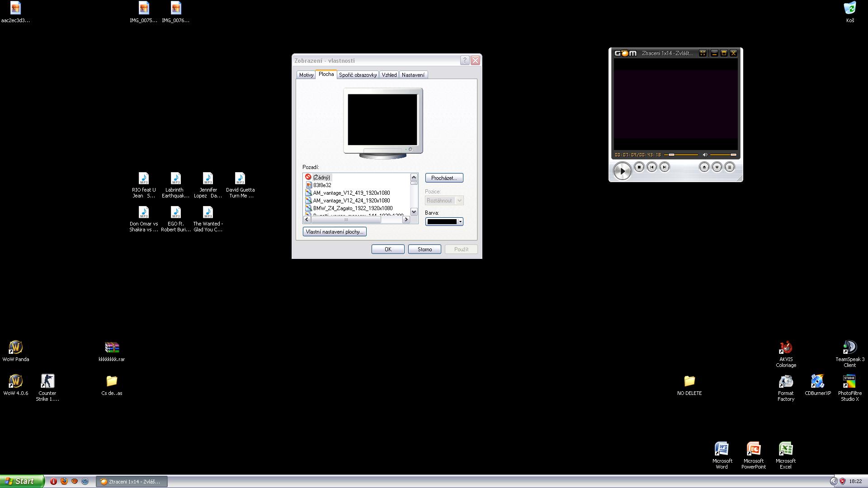
Task: Click the Procházet... button
Action: tap(443, 178)
